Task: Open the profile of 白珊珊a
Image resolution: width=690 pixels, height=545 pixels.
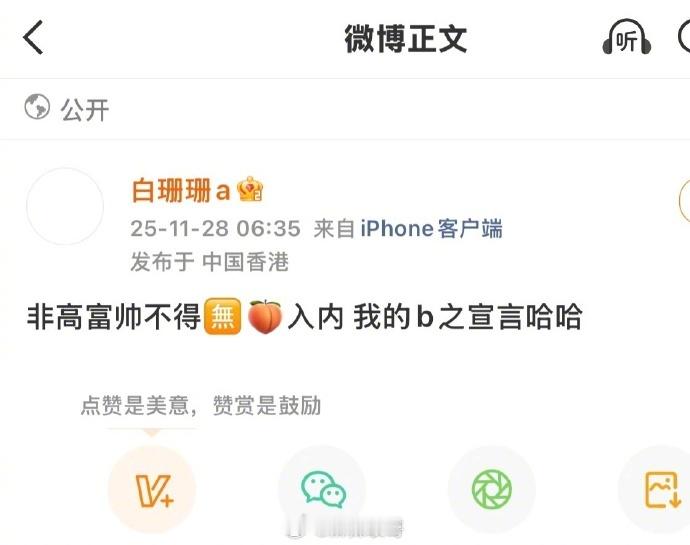Action: pyautogui.click(x=181, y=191)
